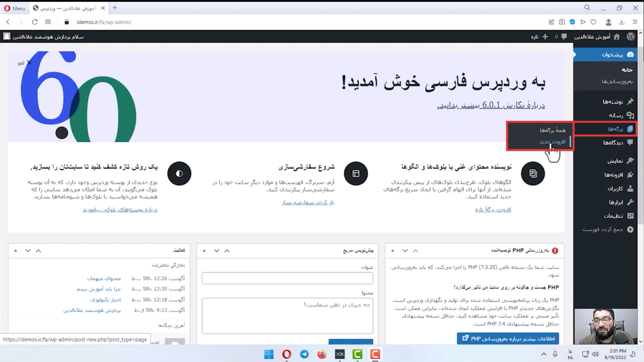This screenshot has width=644, height=362.
Task: Click the افزودن برگهٔ تازه link
Action: [x=493, y=210]
